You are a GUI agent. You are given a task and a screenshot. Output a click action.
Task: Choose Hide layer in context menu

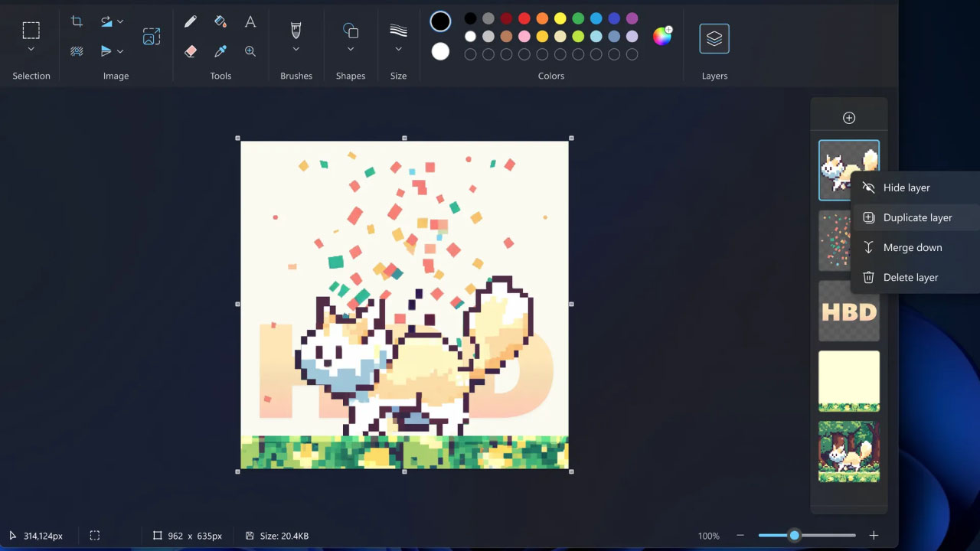[x=916, y=187]
